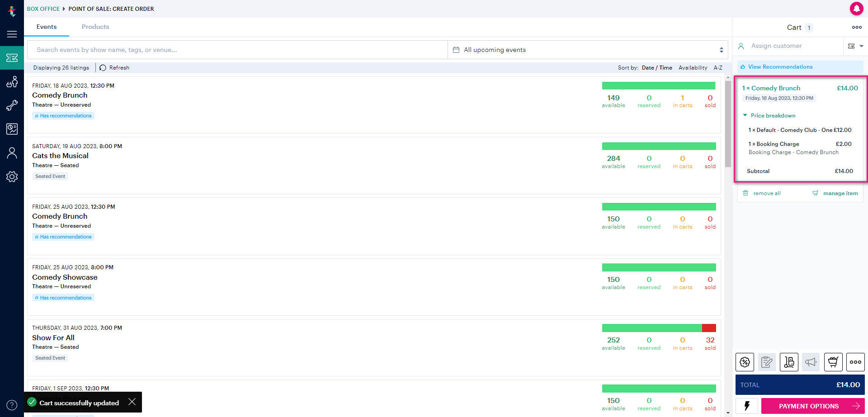Image resolution: width=868 pixels, height=417 pixels.
Task: Open the hamburger menu in sidebar
Action: [x=12, y=34]
